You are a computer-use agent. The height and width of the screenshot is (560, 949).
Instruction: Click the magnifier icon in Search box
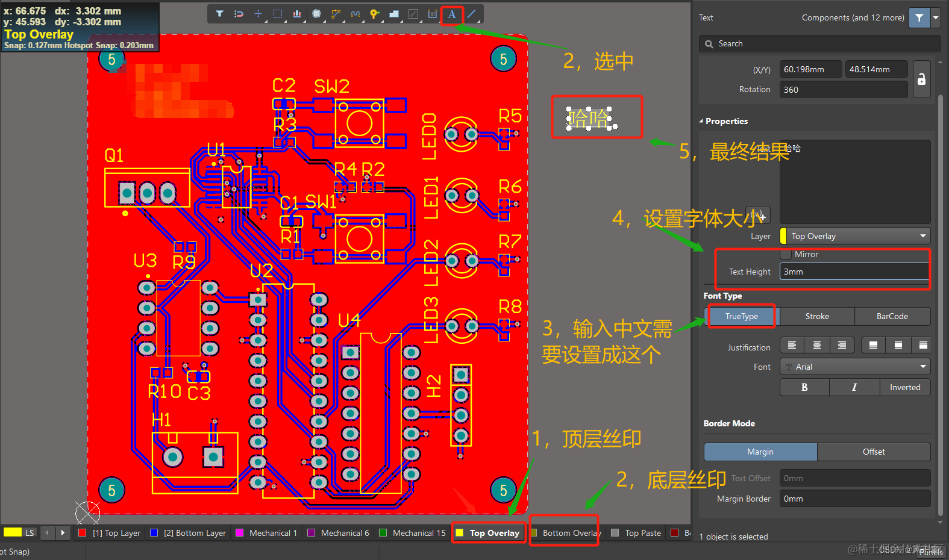709,44
